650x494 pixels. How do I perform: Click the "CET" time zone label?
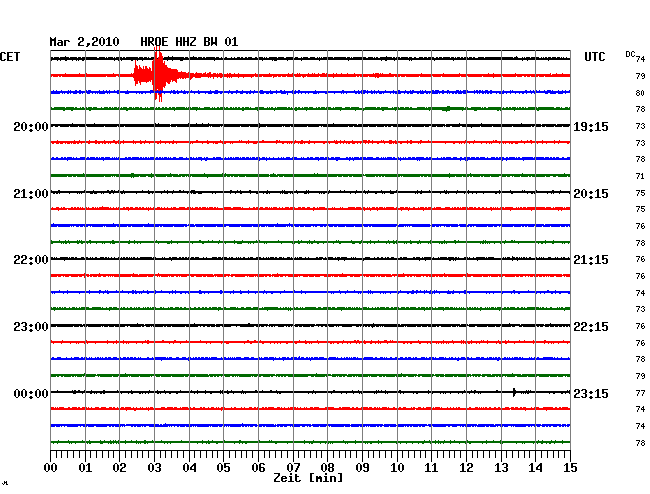coord(10,57)
